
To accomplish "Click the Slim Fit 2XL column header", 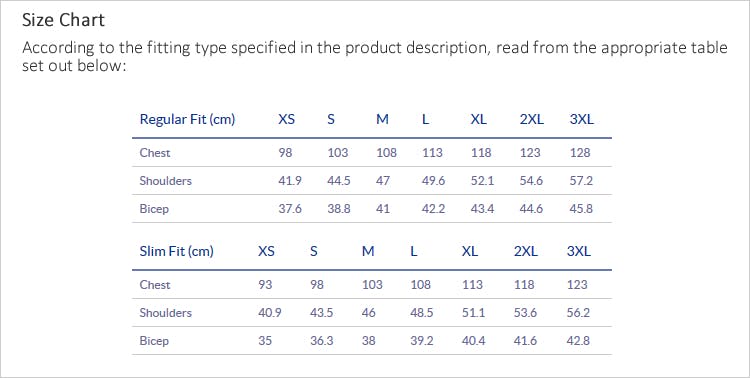I will (x=526, y=251).
